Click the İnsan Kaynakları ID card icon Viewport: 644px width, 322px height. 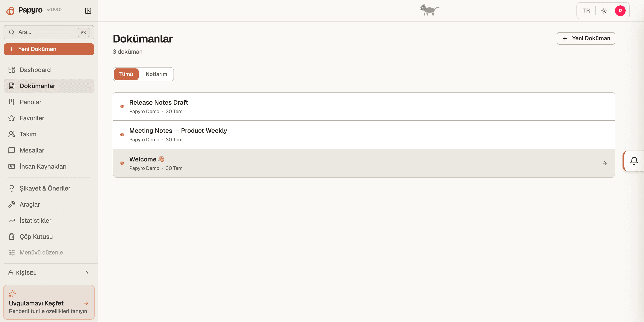(x=11, y=167)
